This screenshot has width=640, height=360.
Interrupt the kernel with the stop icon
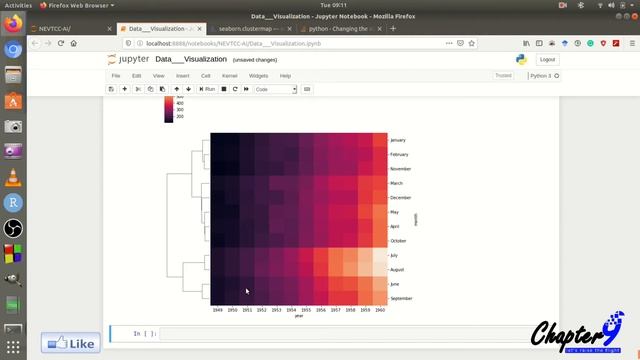[224, 89]
